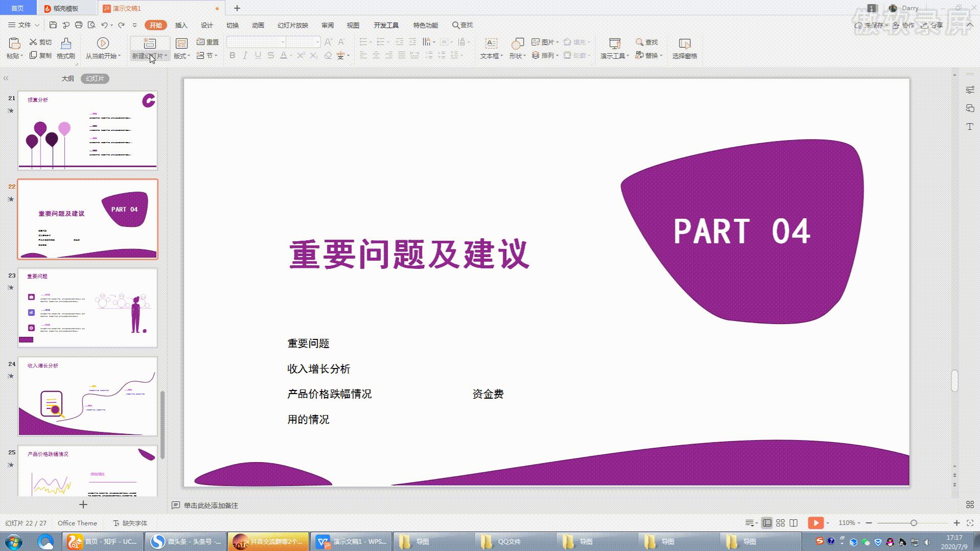Click the Print icon in quick toolbar
980x551 pixels.
(79, 25)
